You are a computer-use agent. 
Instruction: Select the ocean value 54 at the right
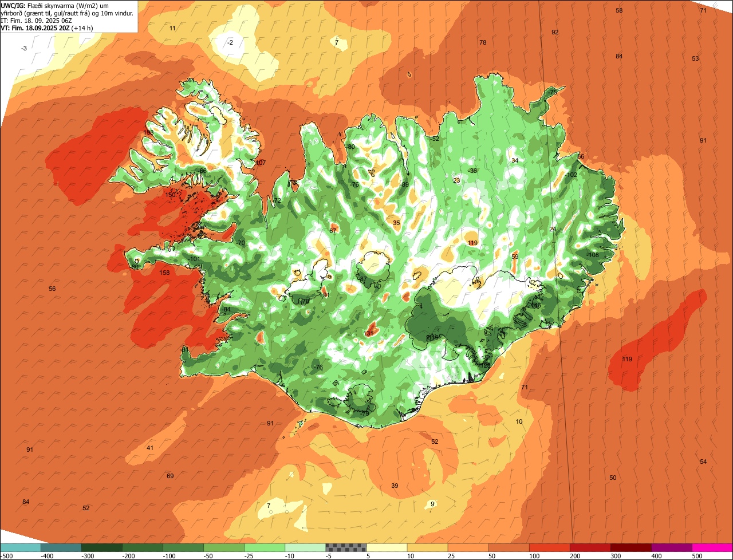[x=703, y=462]
